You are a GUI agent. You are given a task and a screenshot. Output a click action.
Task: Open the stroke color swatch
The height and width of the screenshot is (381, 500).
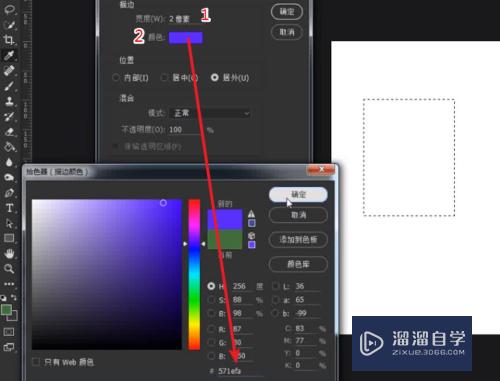(186, 38)
